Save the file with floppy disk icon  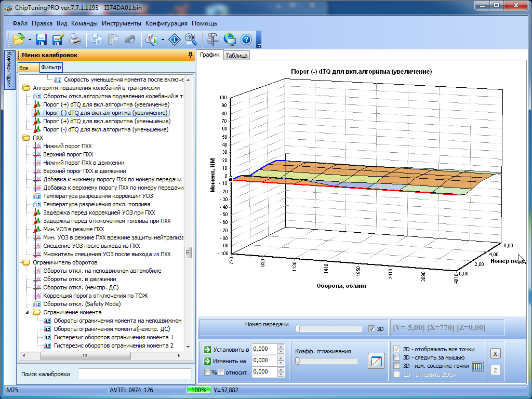42,39
